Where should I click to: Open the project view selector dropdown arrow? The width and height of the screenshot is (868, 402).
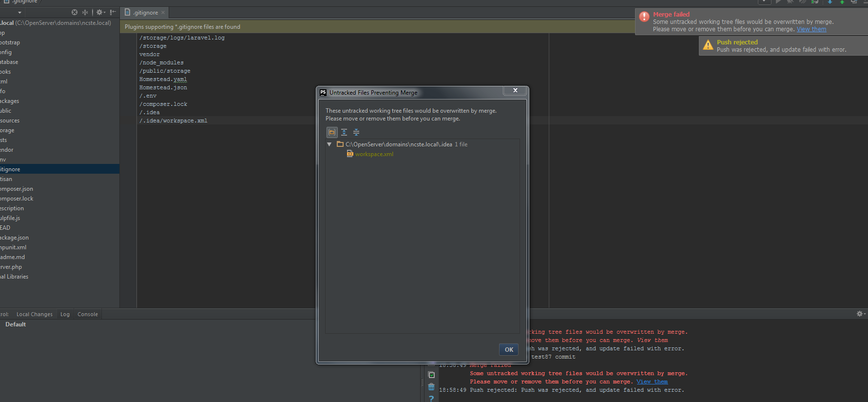pos(19,13)
